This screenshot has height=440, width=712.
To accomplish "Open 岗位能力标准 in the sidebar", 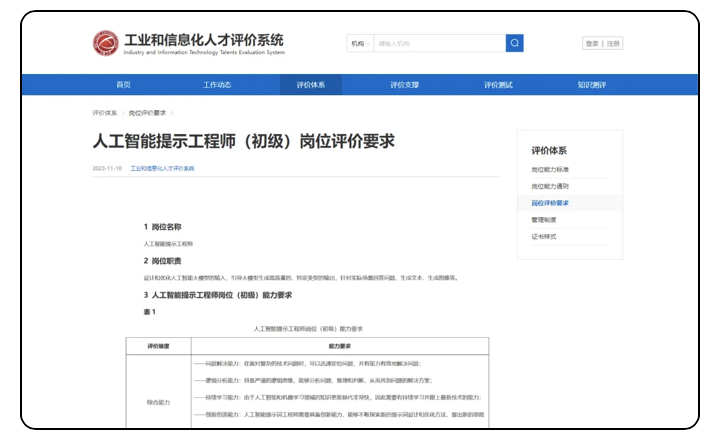I will [550, 170].
